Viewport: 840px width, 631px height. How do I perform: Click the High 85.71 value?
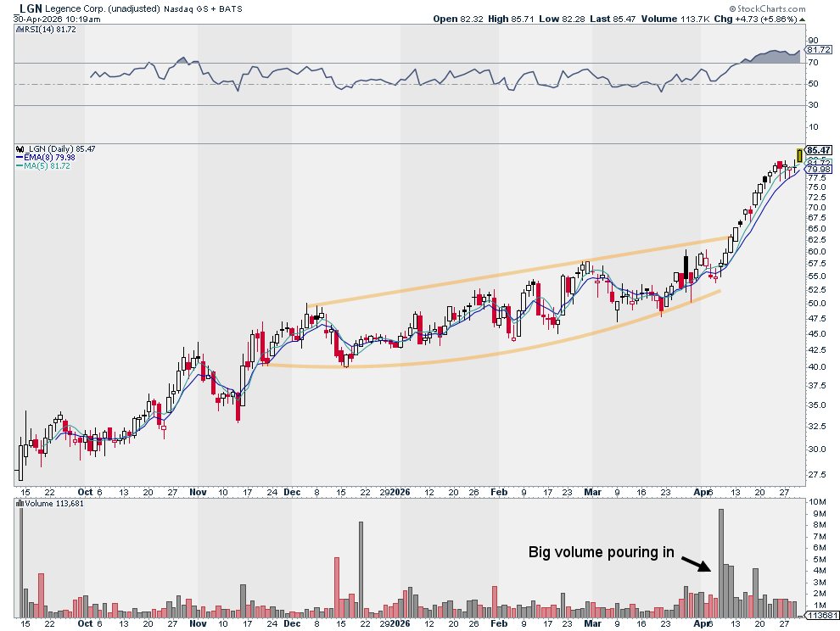click(x=511, y=19)
